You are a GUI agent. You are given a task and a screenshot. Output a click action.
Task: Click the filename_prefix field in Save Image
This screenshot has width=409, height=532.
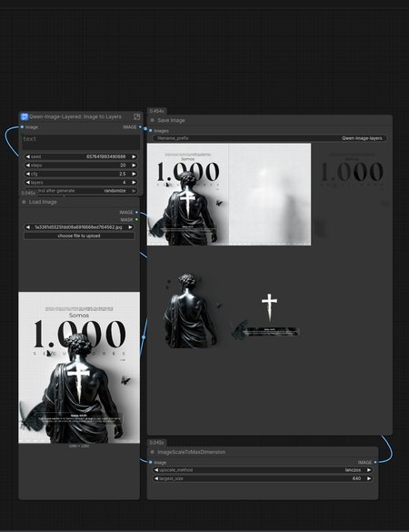pyautogui.click(x=269, y=138)
